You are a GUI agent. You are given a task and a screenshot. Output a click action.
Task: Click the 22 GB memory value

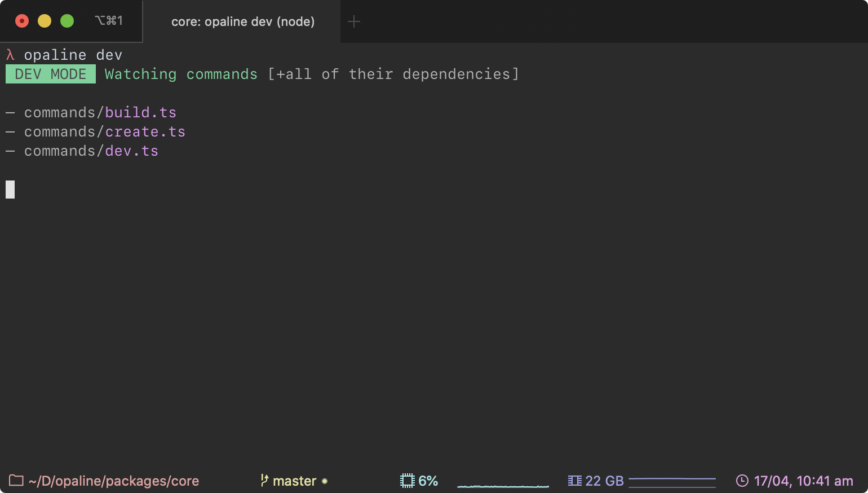tap(604, 481)
